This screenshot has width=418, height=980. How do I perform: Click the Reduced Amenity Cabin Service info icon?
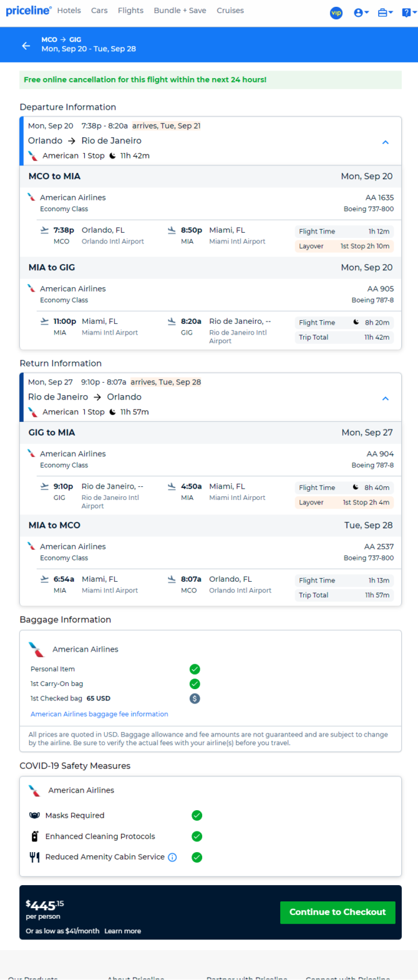(173, 857)
